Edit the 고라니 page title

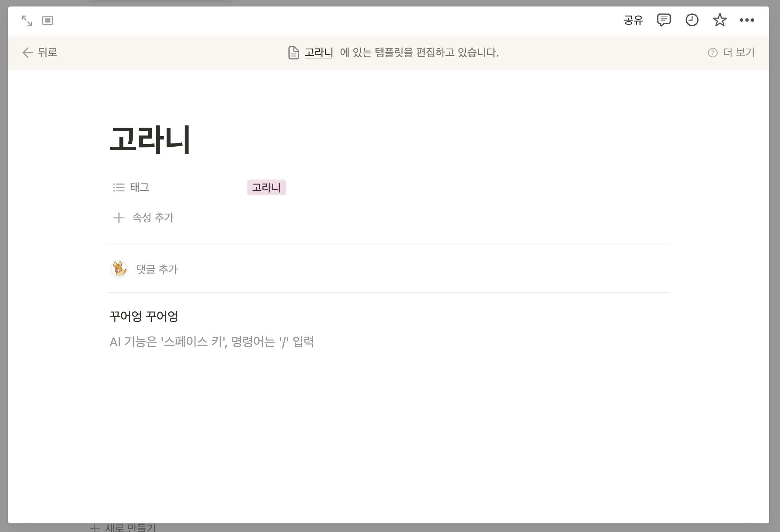pyautogui.click(x=150, y=139)
